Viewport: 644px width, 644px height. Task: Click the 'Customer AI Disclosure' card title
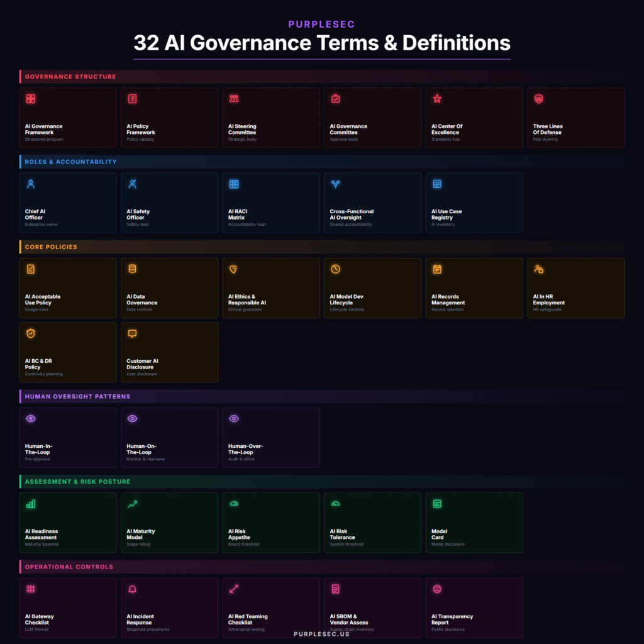142,364
